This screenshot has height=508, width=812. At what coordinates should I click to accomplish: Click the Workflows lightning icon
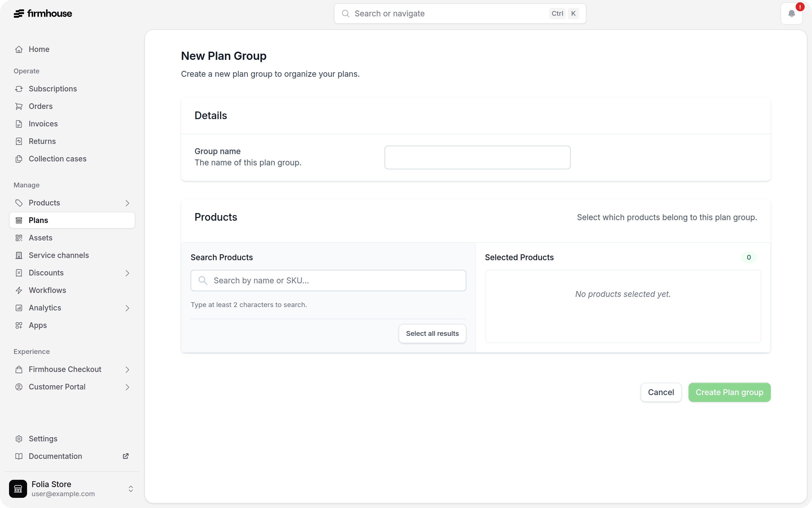point(19,290)
